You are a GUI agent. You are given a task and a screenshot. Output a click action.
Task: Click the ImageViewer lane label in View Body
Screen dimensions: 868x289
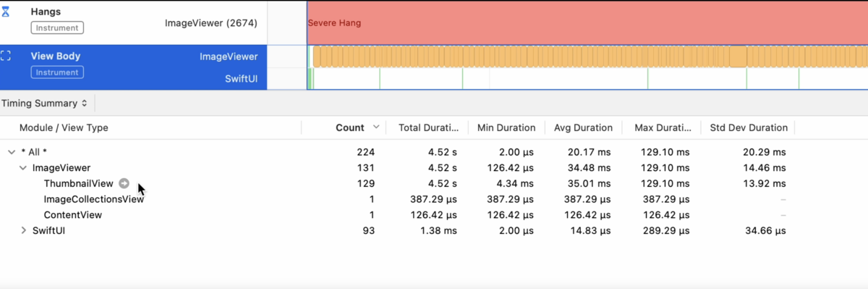pyautogui.click(x=229, y=56)
